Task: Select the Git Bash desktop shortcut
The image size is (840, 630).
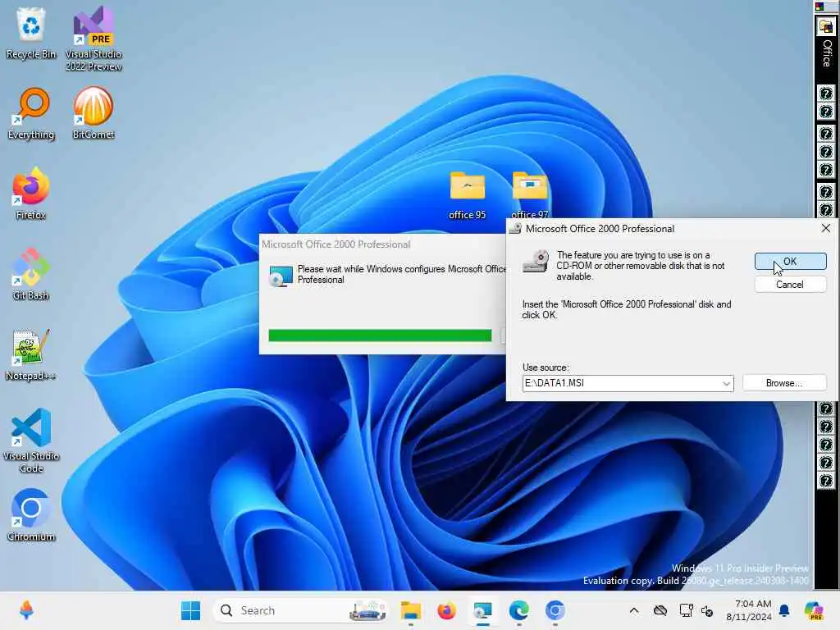Action: [31, 274]
